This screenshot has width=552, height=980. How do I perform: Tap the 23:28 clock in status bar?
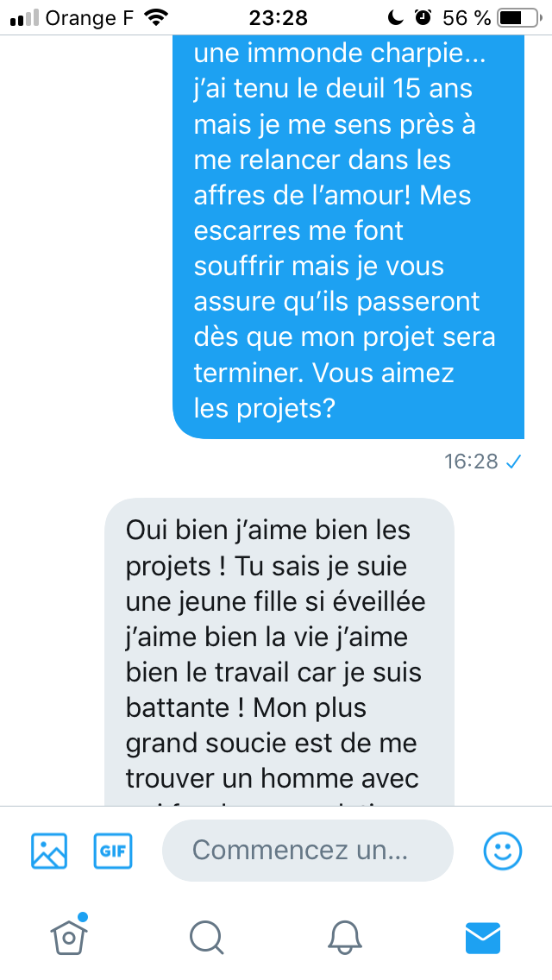[x=279, y=18]
